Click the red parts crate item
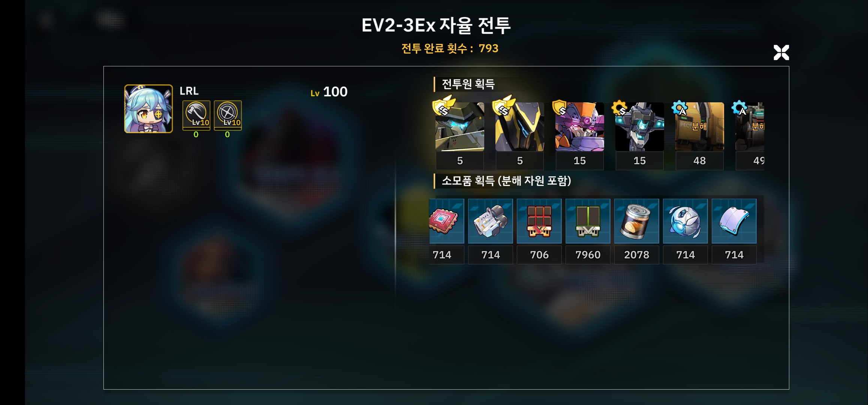Screen dimensions: 868x405 (x=539, y=221)
